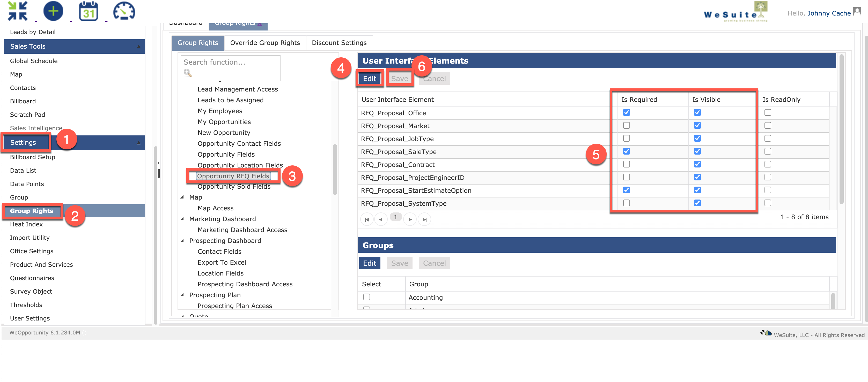The width and height of the screenshot is (868, 382).
Task: Switch to the Override Group Rights tab
Action: coord(264,42)
